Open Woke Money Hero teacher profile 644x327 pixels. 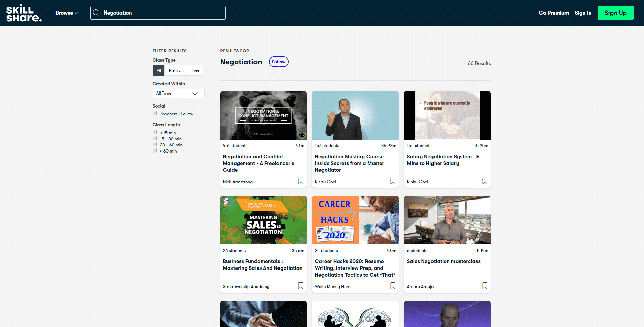tap(332, 286)
